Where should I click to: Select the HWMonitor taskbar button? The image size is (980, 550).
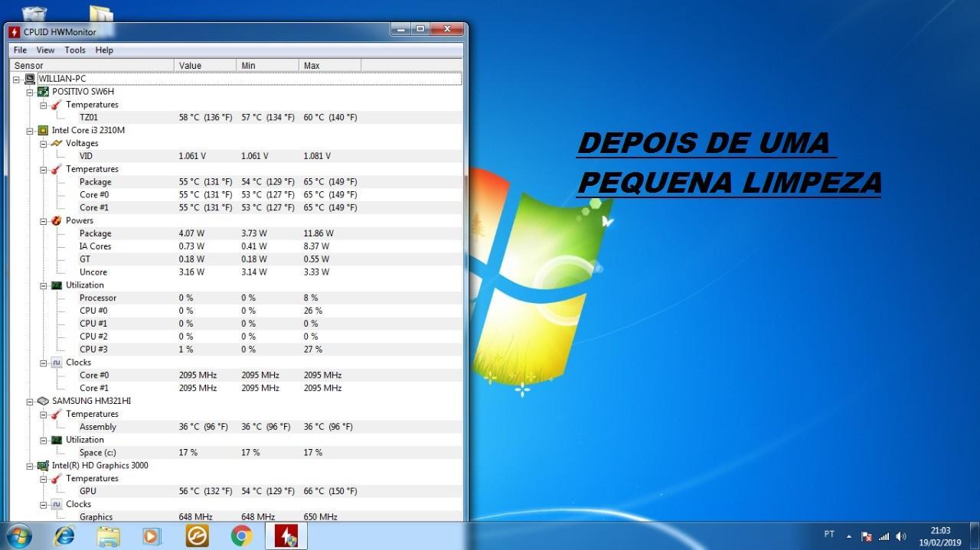(x=286, y=535)
